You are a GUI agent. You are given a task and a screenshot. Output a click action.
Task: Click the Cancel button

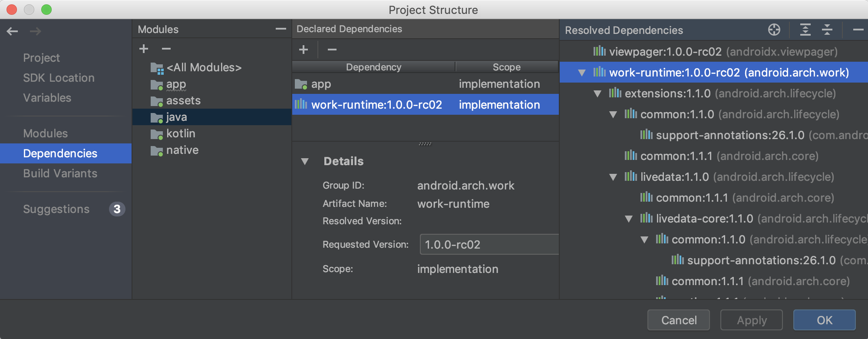[x=678, y=320]
